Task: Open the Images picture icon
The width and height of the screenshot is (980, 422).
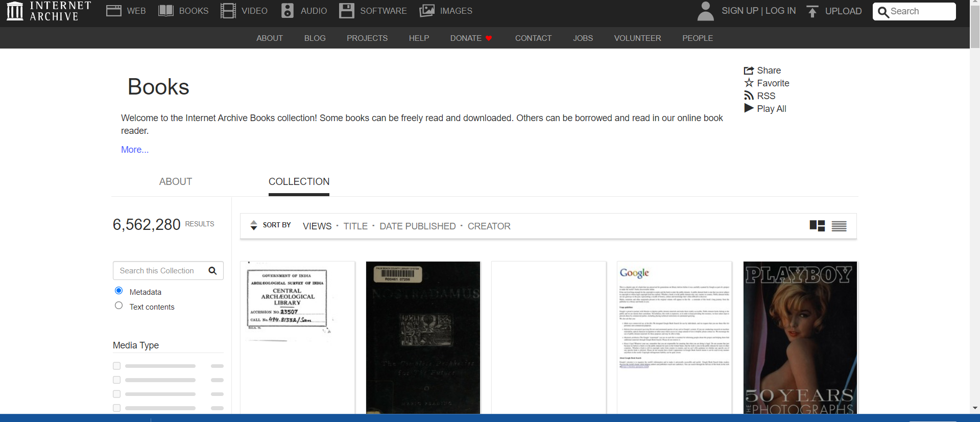Action: coord(427,11)
